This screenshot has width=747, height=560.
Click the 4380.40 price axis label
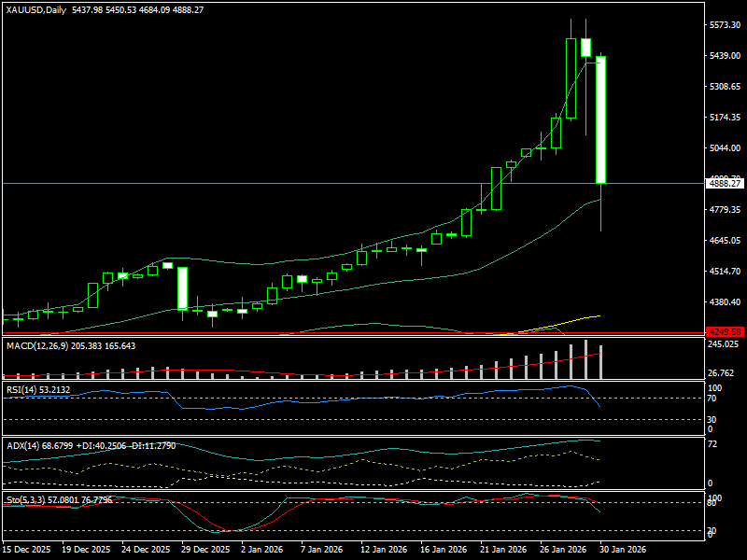724,302
